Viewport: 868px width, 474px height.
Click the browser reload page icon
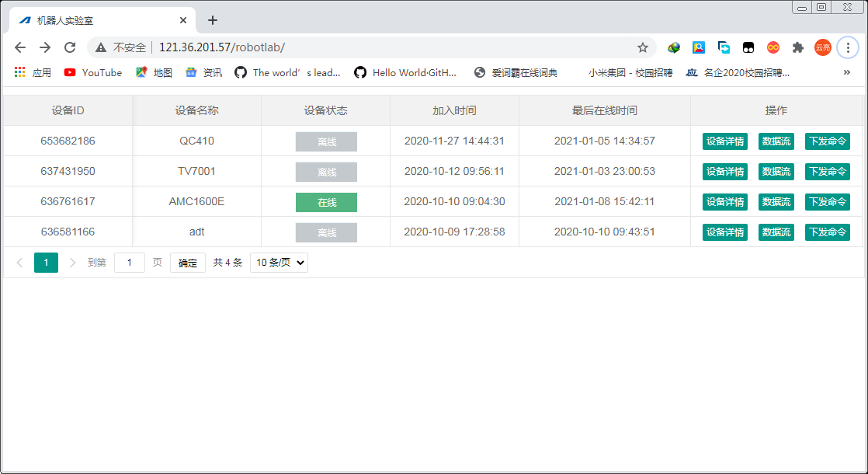click(x=70, y=47)
